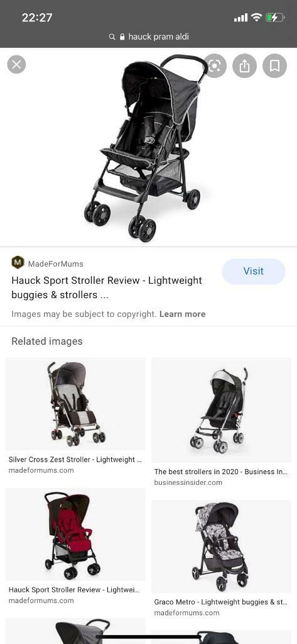
Task: Save image with bookmark icon
Action: 274,65
